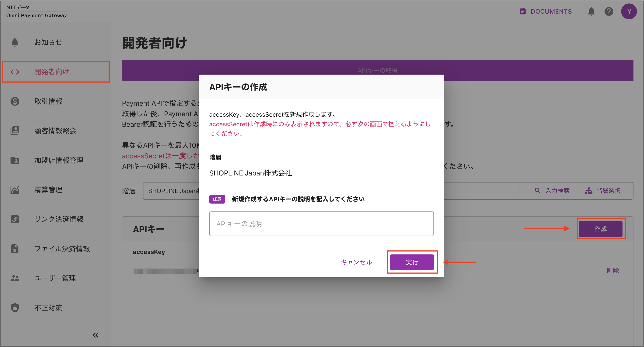The image size is (644, 347).
Task: Click the ユーザー管理 people icon
Action: [15, 278]
